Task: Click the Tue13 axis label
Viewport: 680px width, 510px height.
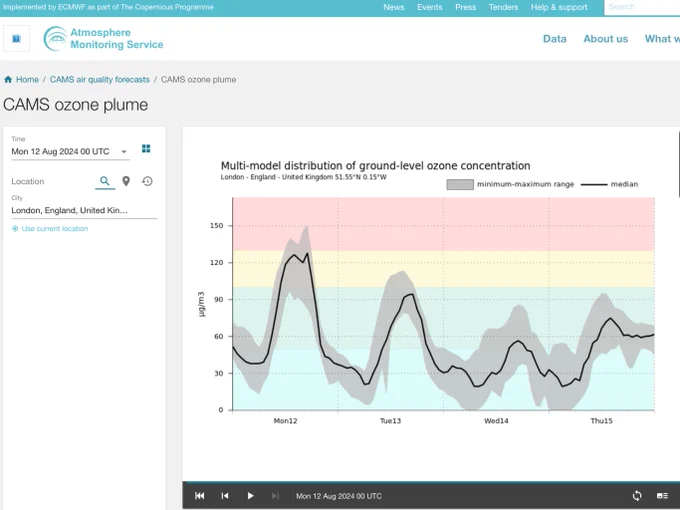Action: (x=391, y=421)
